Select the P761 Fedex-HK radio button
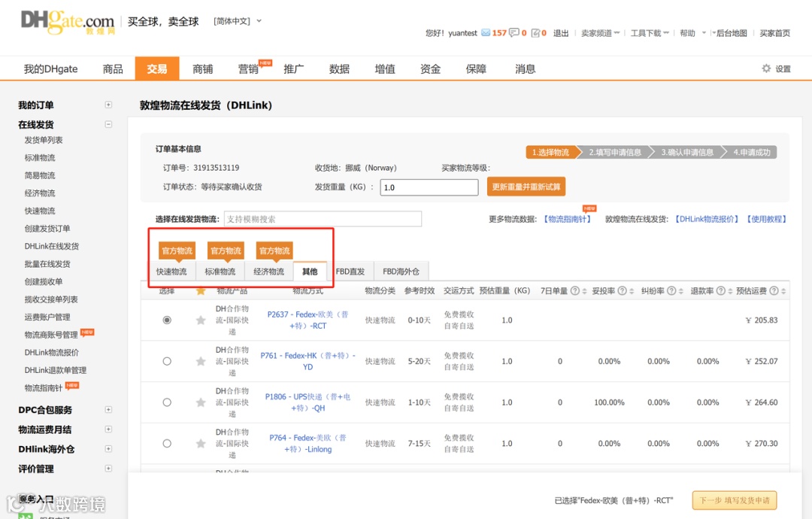The image size is (812, 519). coord(167,361)
